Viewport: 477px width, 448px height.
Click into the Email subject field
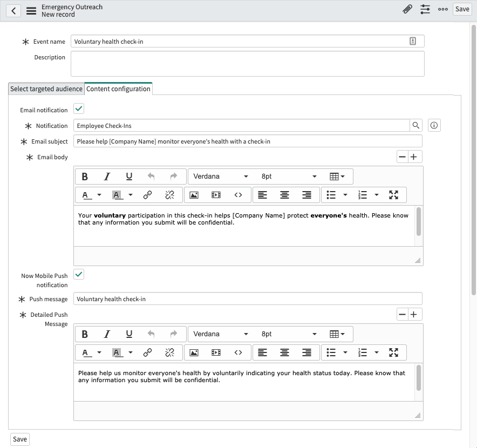[248, 141]
